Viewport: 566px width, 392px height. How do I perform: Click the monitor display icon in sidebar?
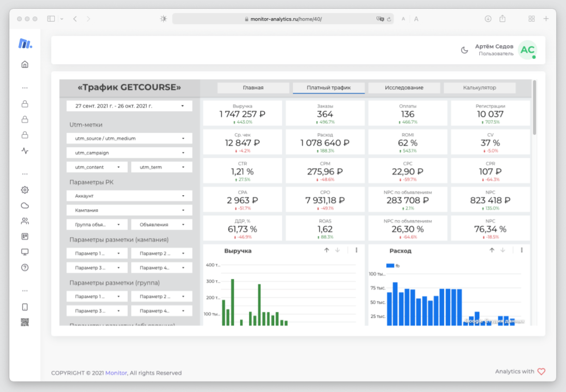[x=25, y=252]
